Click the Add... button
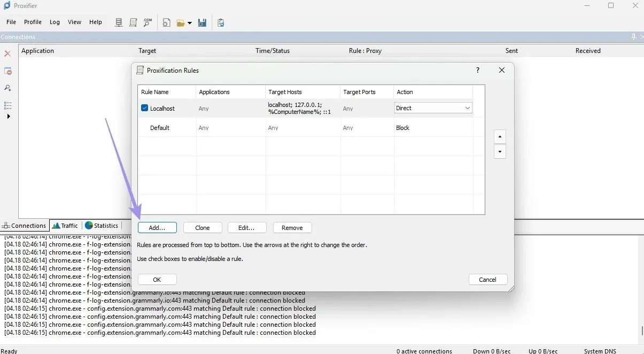Image resolution: width=644 pixels, height=354 pixels. pyautogui.click(x=157, y=228)
